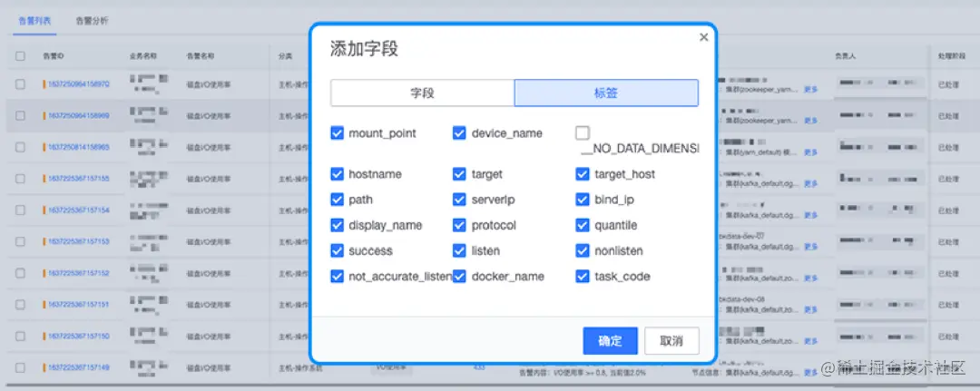Viewport: 980px width, 391px height.
Task: Select row checkbox for alarm 1637225367157155
Action: (x=21, y=179)
